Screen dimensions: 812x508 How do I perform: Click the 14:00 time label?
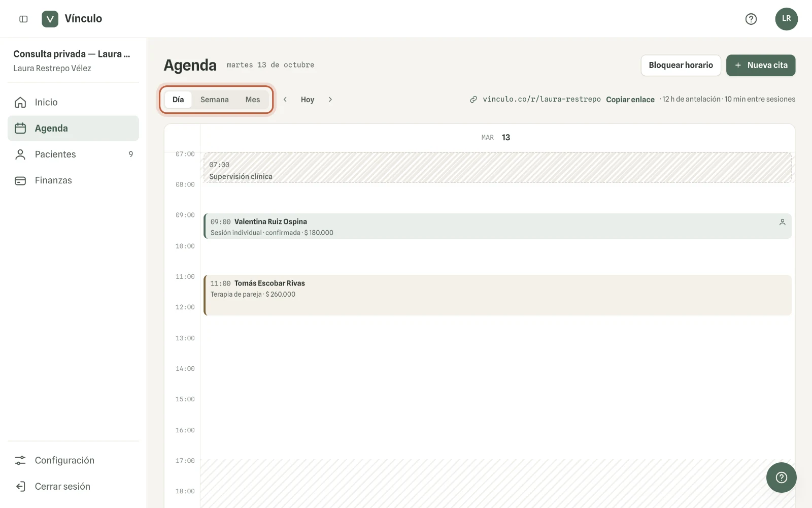tap(185, 369)
